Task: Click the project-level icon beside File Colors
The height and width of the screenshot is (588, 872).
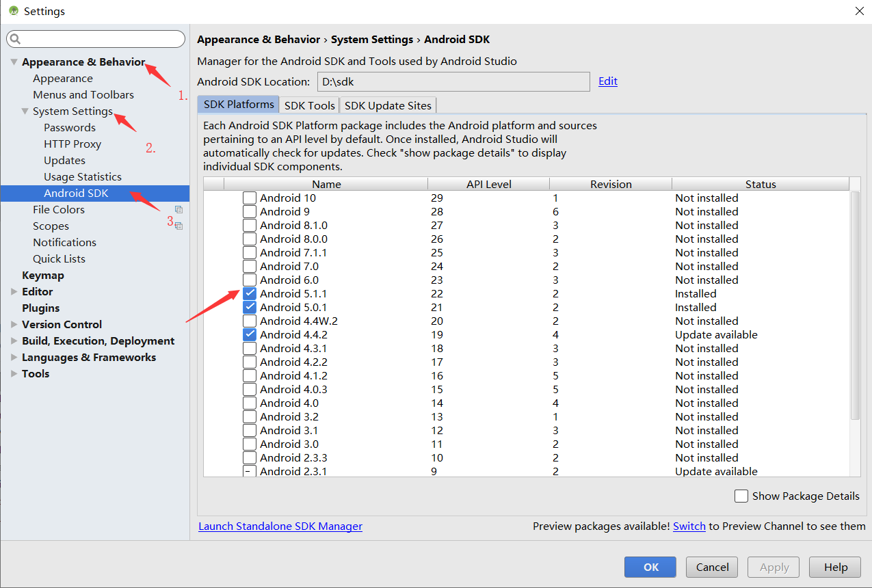Action: click(x=179, y=210)
